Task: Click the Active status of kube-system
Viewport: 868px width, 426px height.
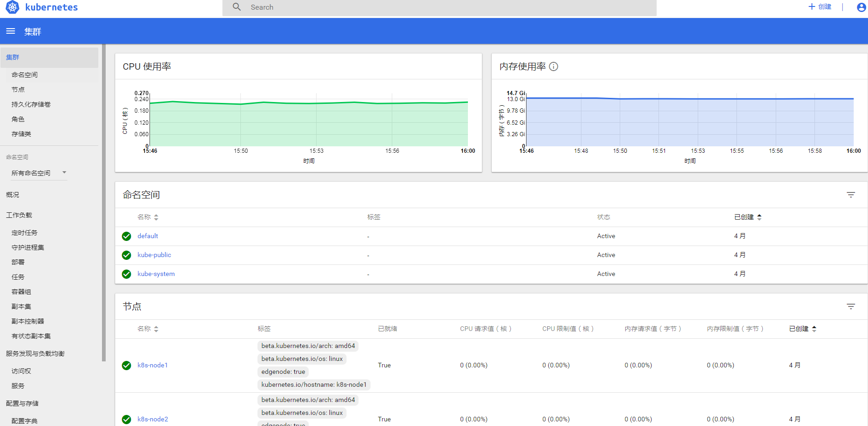Action: coord(606,274)
